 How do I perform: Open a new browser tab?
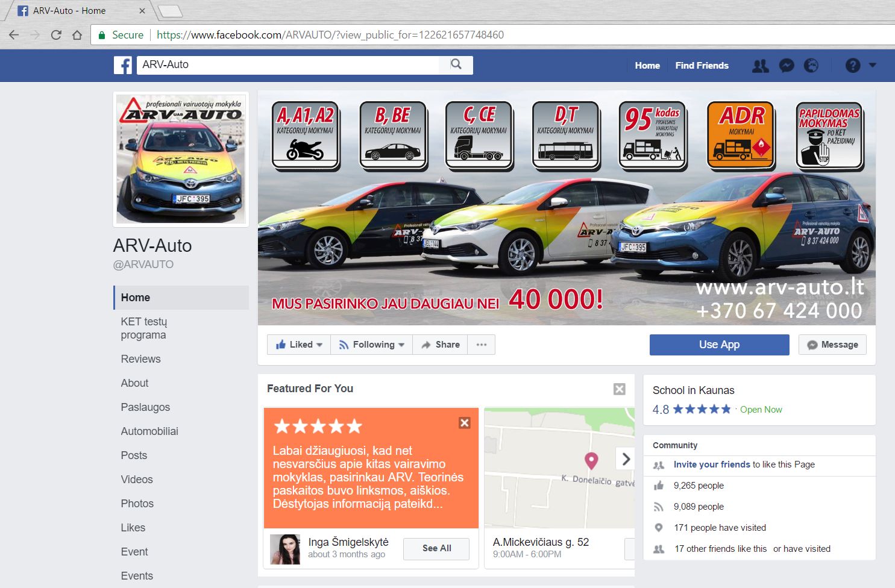tap(170, 11)
